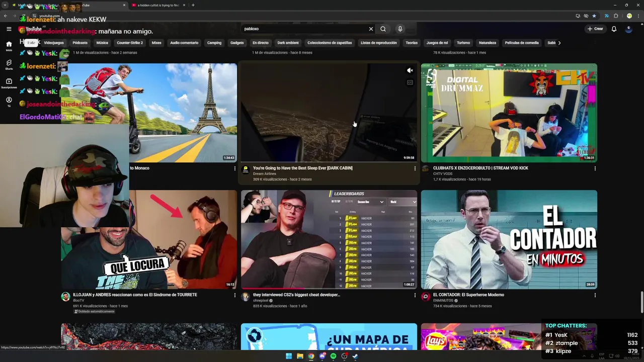
Task: Select the En directo chip
Action: (x=260, y=43)
